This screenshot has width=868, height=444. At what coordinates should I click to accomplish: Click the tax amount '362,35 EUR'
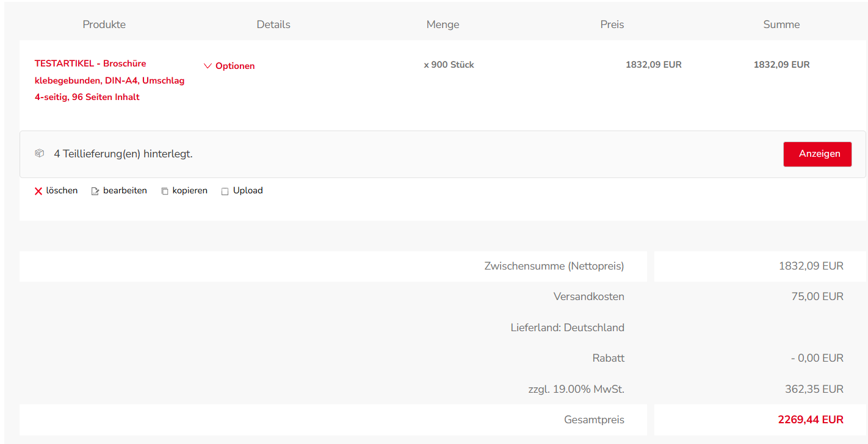814,390
